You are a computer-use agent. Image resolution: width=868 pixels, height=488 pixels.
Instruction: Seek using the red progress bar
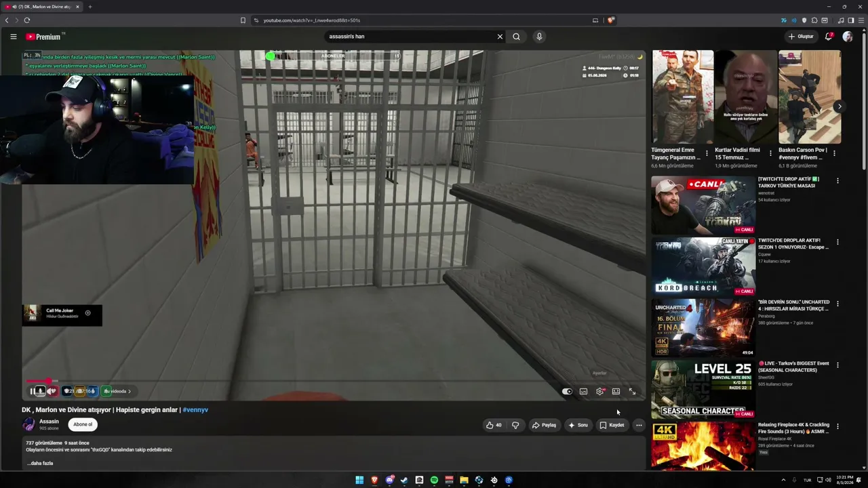point(335,382)
